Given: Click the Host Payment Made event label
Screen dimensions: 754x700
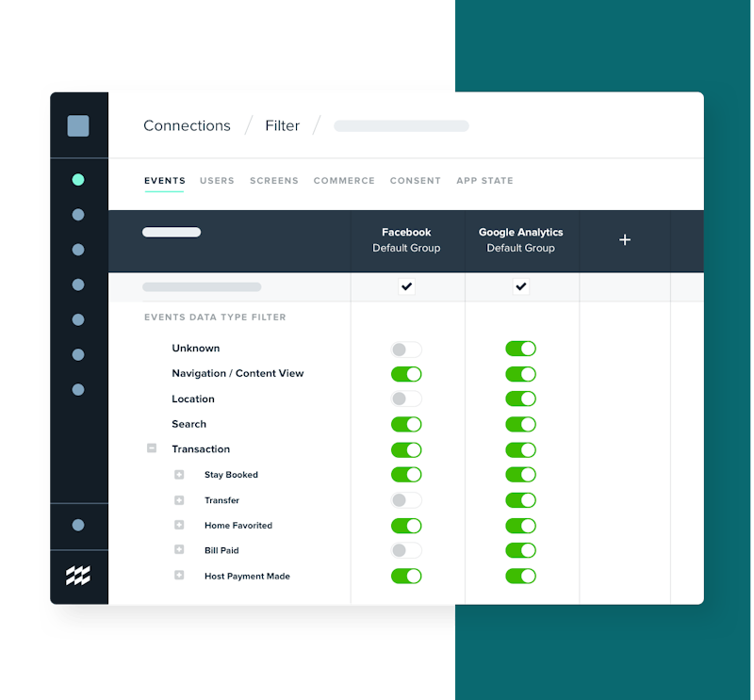Looking at the screenshot, I should pyautogui.click(x=247, y=576).
